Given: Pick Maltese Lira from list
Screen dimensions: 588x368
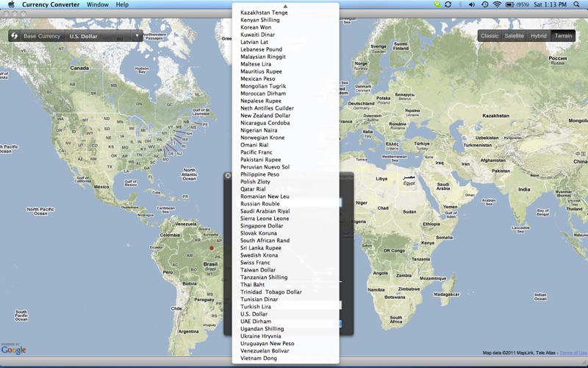Looking at the screenshot, I should pyautogui.click(x=286, y=64).
